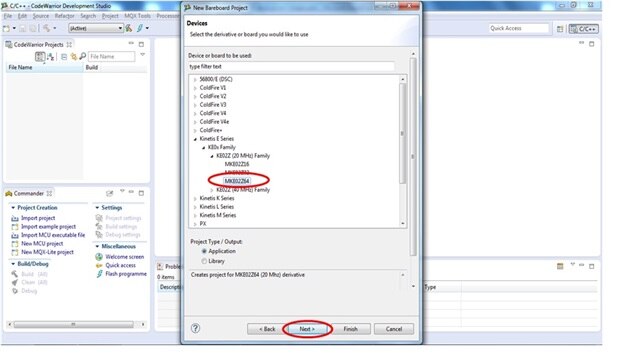This screenshot has height=360, width=619.
Task: Select the Library radio button
Action: pos(204,261)
